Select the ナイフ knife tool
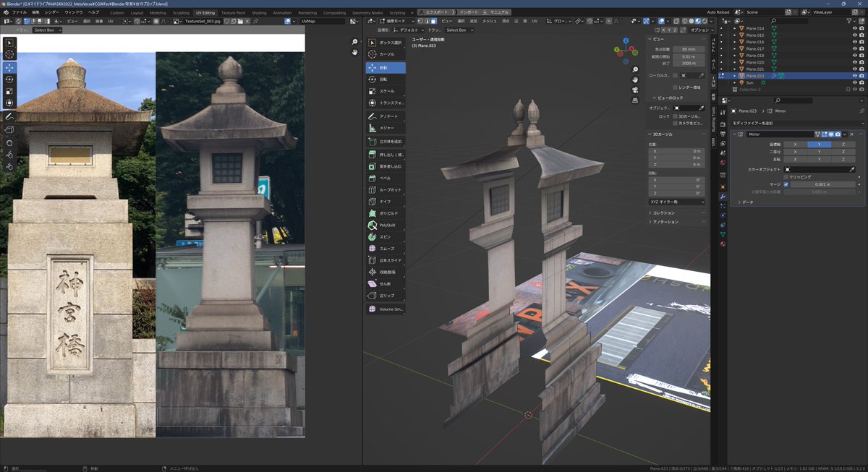The image size is (868, 472). tap(386, 202)
